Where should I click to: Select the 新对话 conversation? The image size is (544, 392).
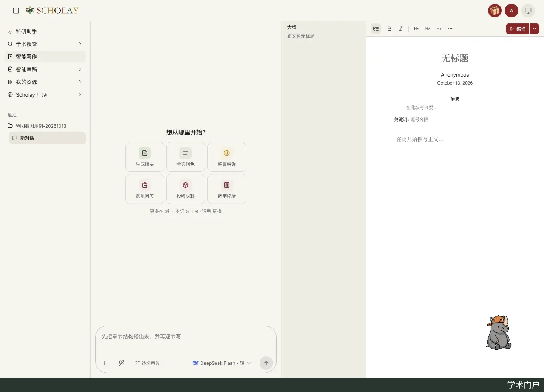pyautogui.click(x=47, y=138)
